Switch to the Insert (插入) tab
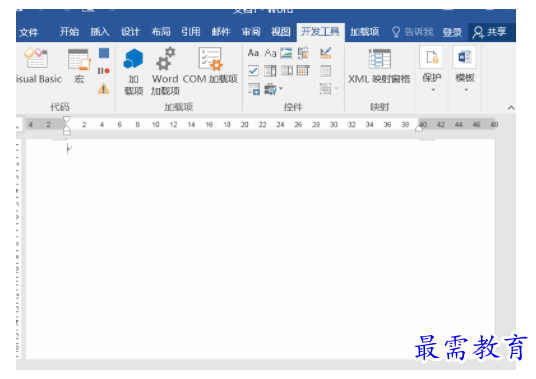Image resolution: width=536 pixels, height=379 pixels. coord(99,32)
